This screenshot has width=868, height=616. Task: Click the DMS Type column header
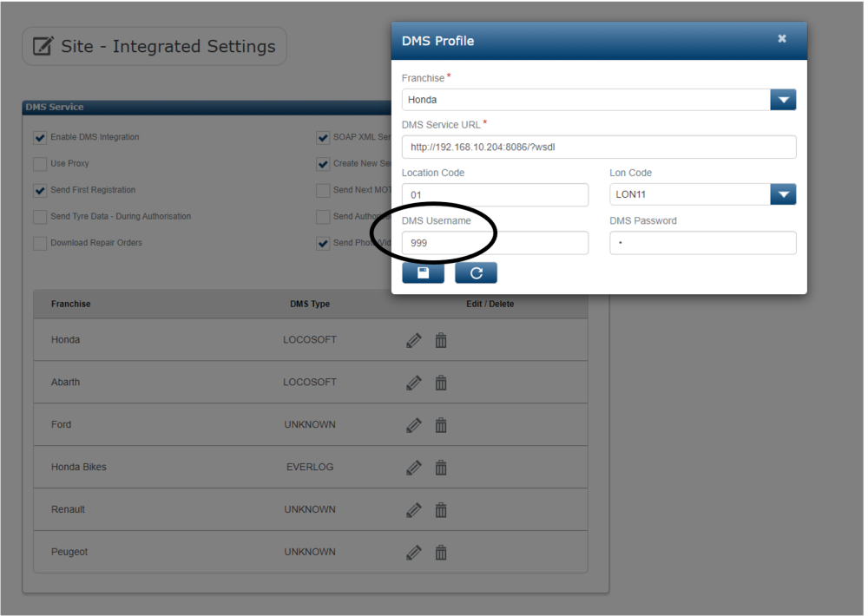tap(310, 304)
